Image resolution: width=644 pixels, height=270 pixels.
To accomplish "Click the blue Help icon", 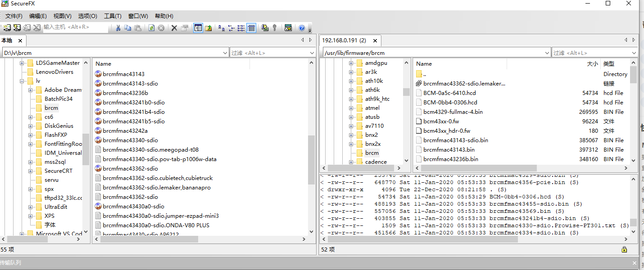I will point(302,28).
